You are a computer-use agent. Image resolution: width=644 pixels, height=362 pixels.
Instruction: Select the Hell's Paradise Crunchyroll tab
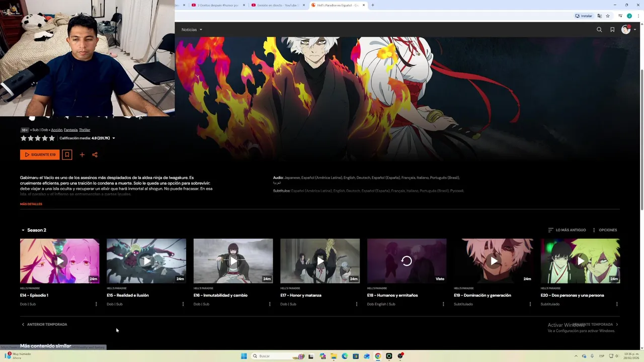click(338, 5)
